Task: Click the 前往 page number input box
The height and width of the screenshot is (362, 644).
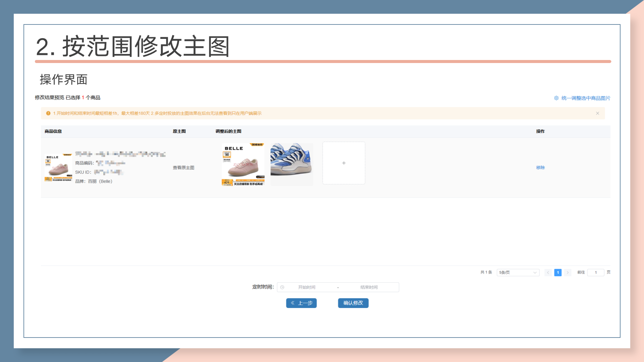Action: (x=595, y=273)
